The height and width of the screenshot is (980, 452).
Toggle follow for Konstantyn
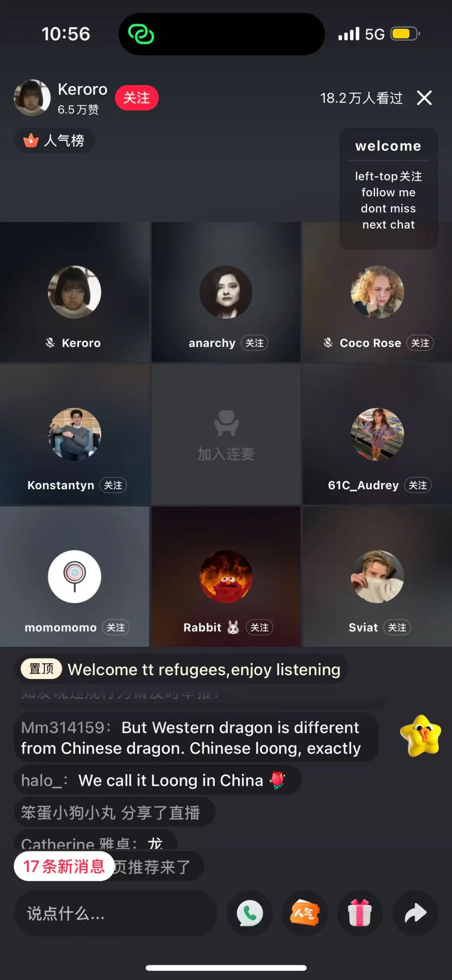coord(113,485)
